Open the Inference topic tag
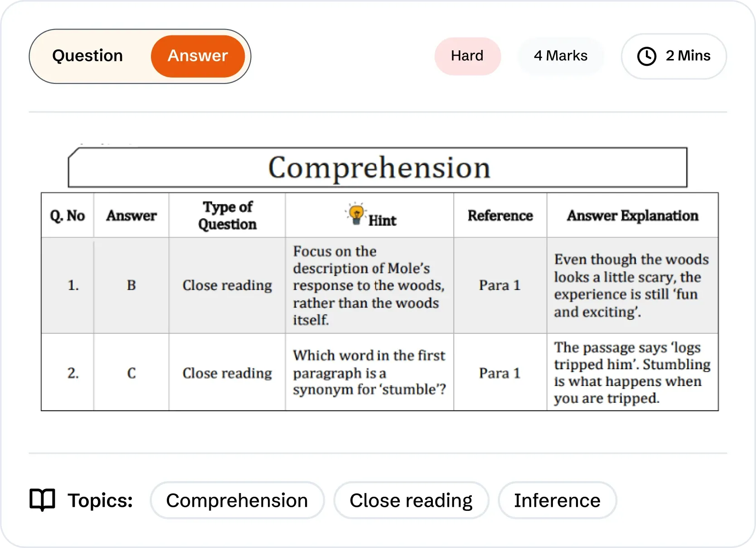 pyautogui.click(x=557, y=500)
